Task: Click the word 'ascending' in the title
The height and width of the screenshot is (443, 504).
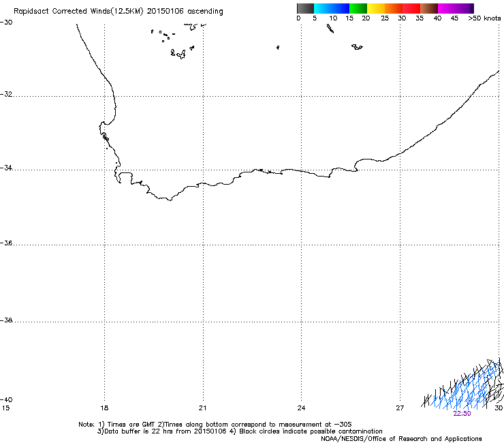Action: click(x=205, y=12)
